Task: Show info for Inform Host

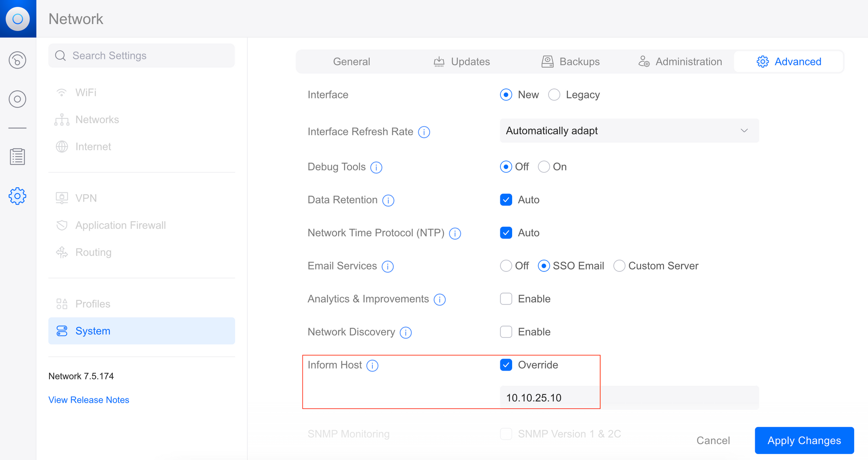Action: pos(372,365)
